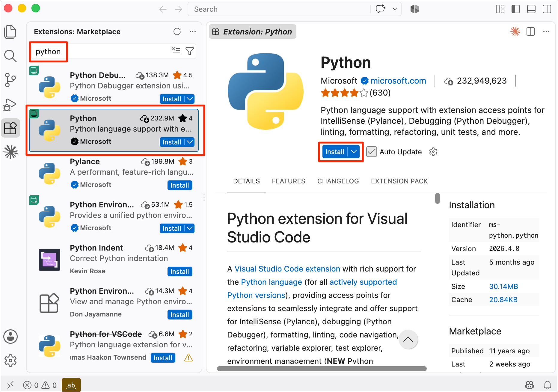Select the Extensions view icon

[x=10, y=128]
